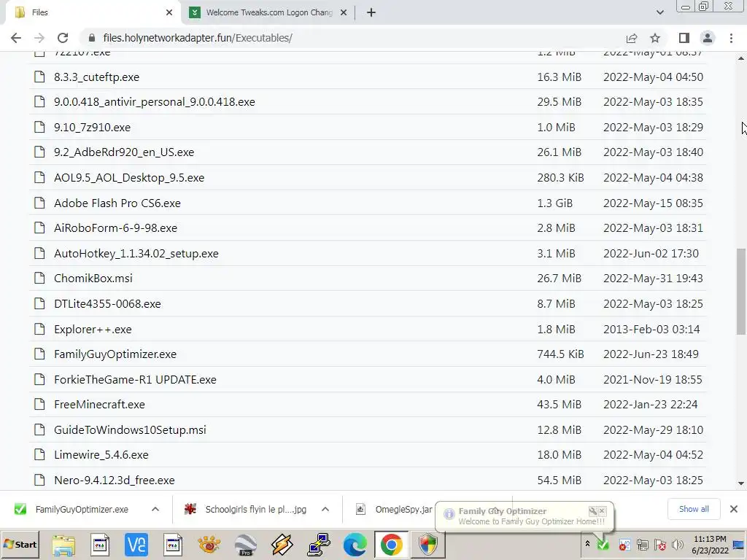Click the Nero-9.4.12.3d_free.exe file name
The image size is (747, 560).
pyautogui.click(x=115, y=481)
